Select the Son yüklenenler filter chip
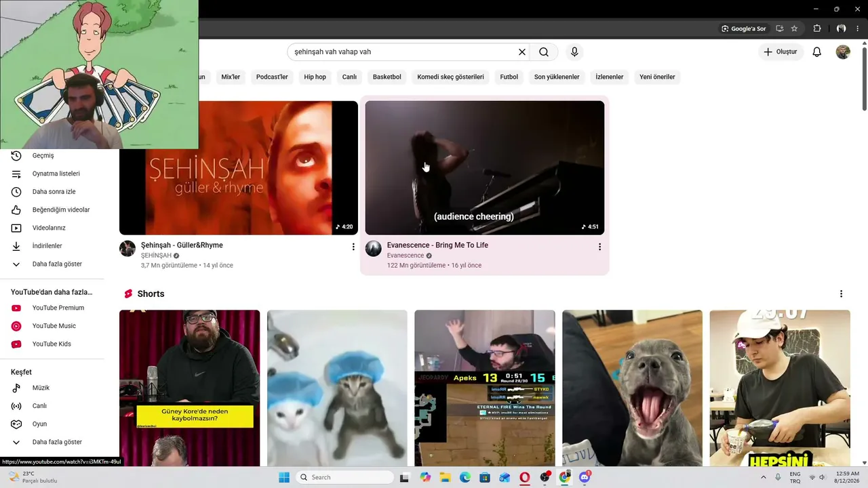 point(557,77)
